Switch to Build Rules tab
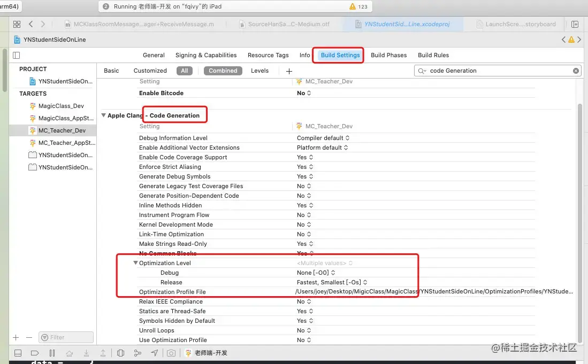 [x=433, y=55]
